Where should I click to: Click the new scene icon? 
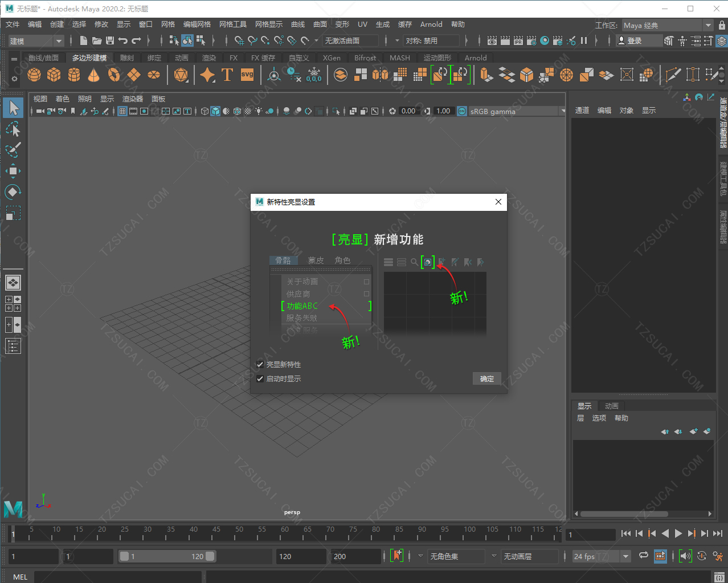tap(84, 40)
